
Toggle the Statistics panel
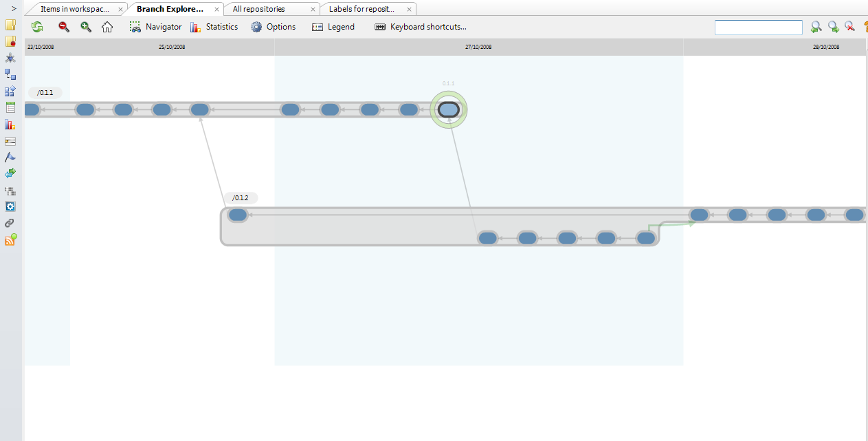pyautogui.click(x=214, y=27)
